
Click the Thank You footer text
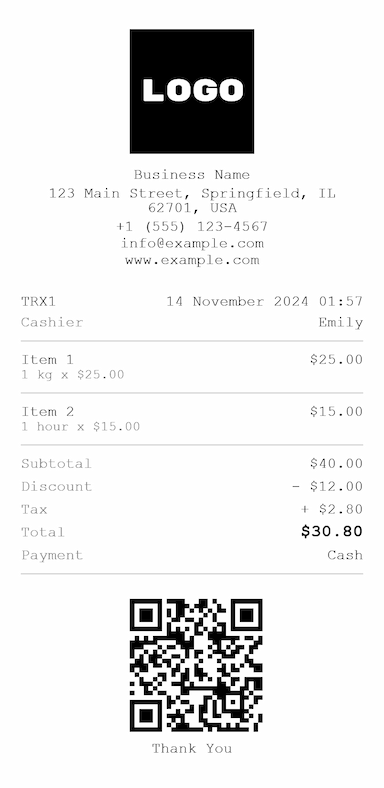click(192, 749)
